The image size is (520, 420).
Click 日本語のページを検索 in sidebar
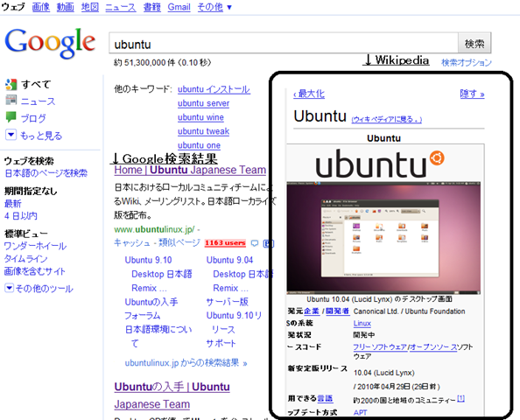[46, 173]
